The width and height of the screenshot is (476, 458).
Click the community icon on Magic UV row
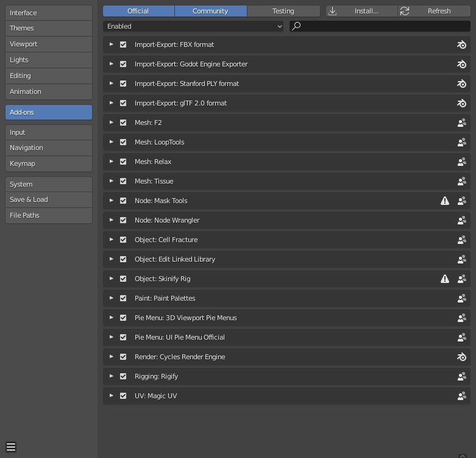click(462, 396)
